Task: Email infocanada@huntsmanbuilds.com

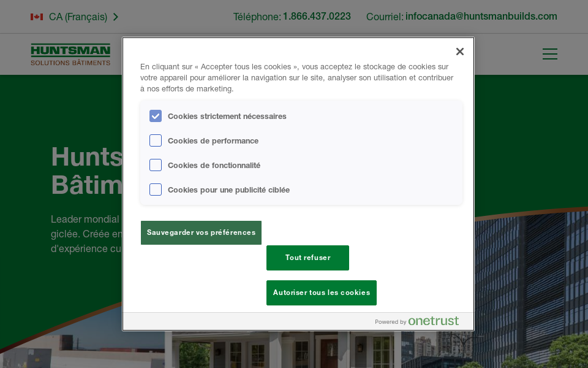Action: pos(480,17)
